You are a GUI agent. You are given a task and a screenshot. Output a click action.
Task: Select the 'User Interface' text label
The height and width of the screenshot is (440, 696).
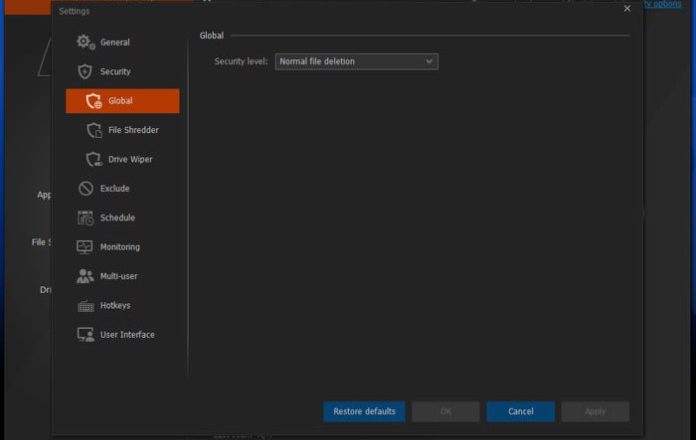tap(127, 334)
